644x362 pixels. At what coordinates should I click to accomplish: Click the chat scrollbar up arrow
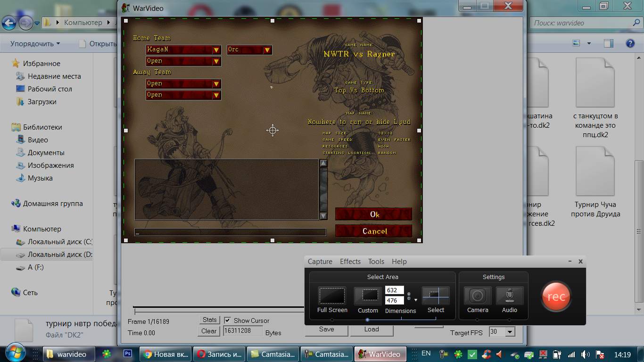[323, 164]
